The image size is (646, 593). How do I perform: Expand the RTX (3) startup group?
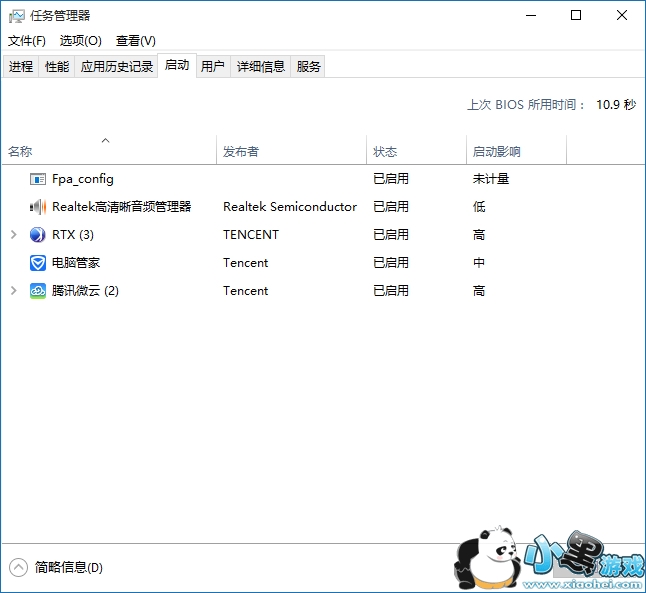point(14,234)
